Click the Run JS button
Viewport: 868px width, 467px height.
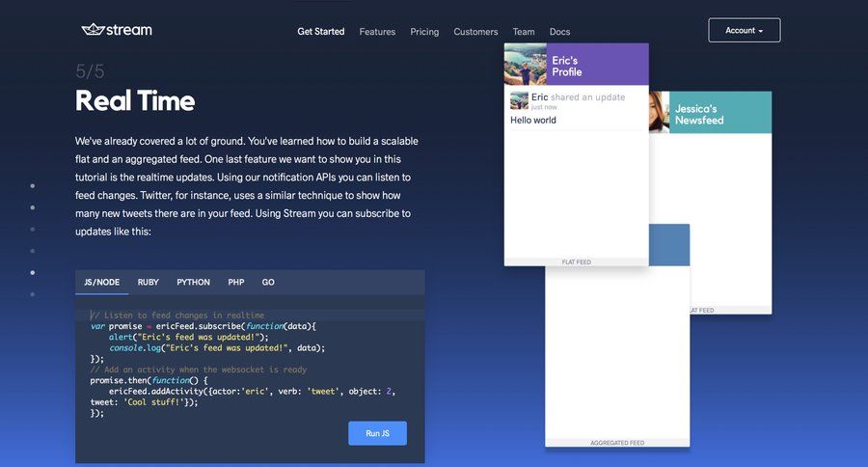click(377, 433)
